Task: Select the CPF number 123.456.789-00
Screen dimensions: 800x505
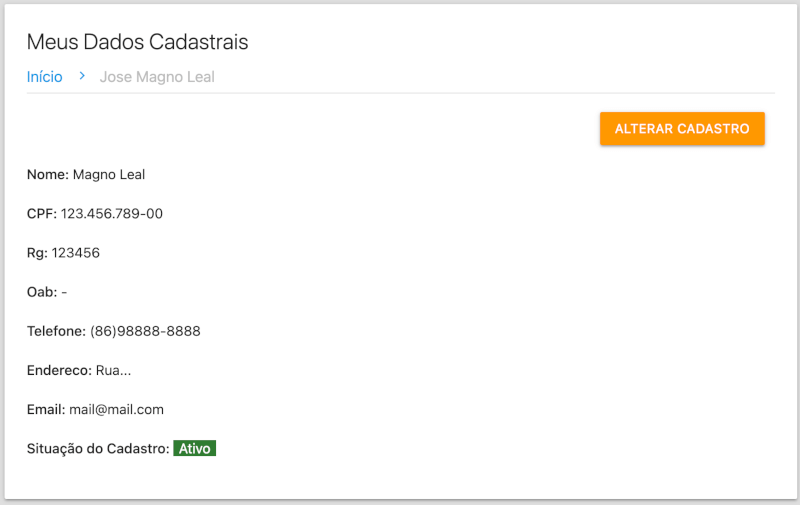Action: tap(112, 214)
